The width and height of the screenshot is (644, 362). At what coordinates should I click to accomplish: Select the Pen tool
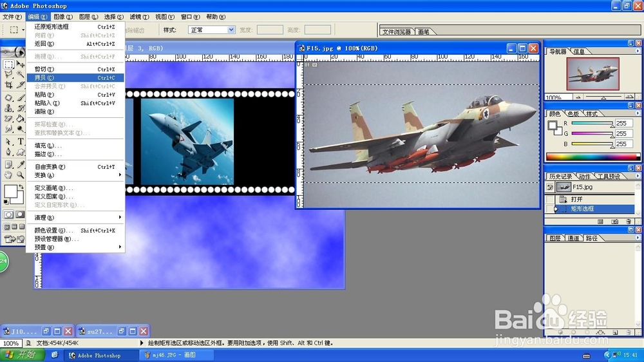point(8,151)
